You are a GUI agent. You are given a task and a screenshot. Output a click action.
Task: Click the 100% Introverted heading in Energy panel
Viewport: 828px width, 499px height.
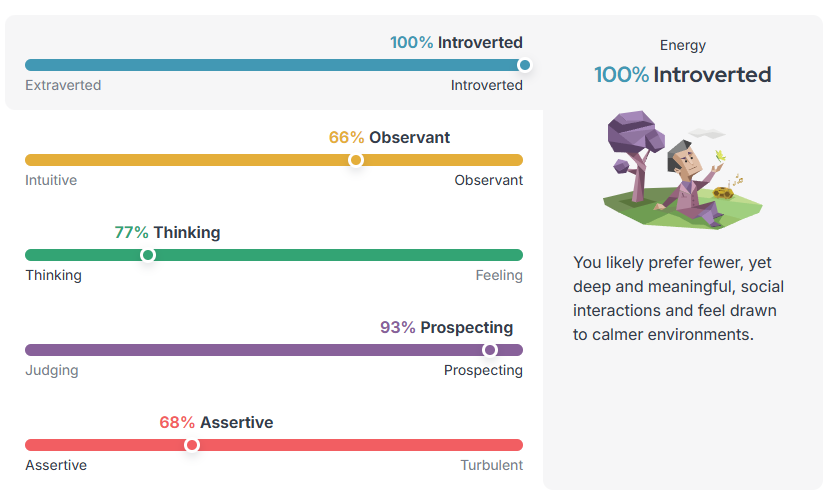click(x=682, y=74)
